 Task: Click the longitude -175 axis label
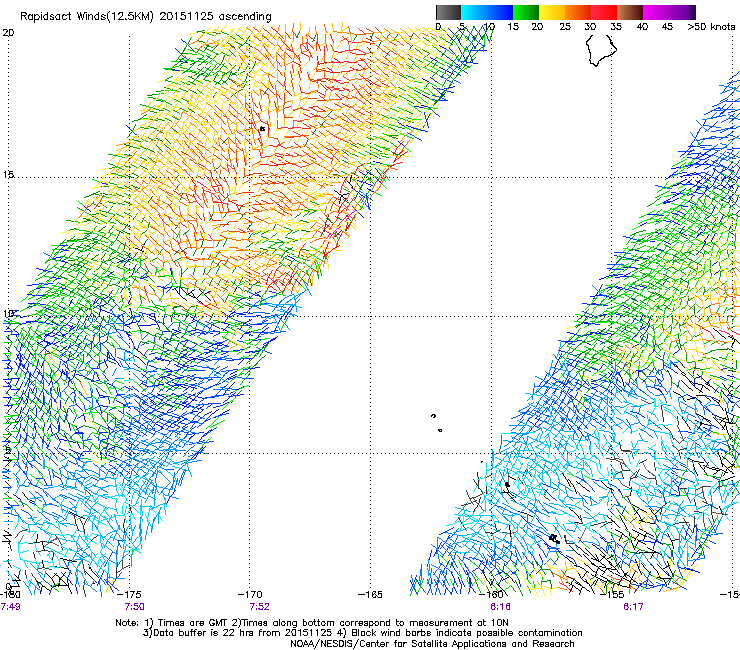pyautogui.click(x=130, y=595)
